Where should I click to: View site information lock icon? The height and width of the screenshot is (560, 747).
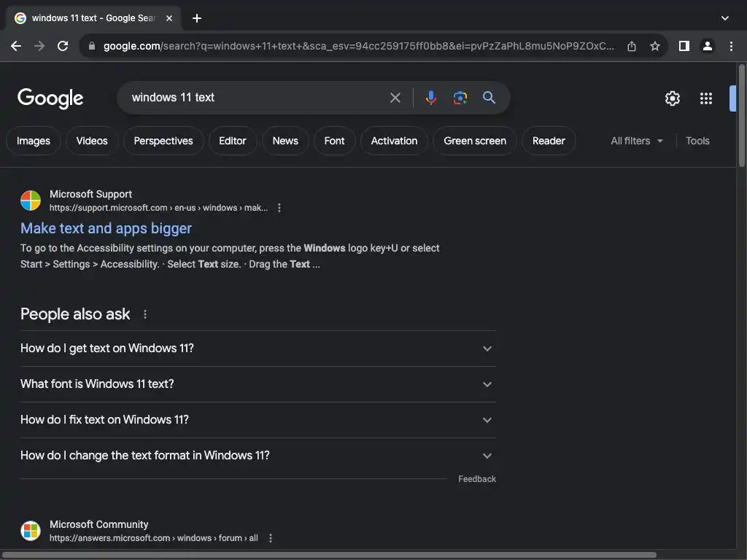tap(92, 46)
